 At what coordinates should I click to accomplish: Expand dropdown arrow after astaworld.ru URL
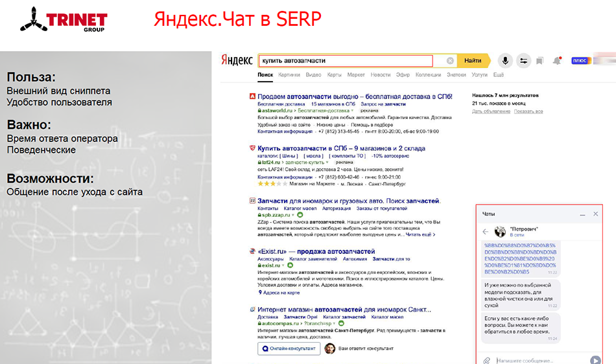pyautogui.click(x=352, y=111)
